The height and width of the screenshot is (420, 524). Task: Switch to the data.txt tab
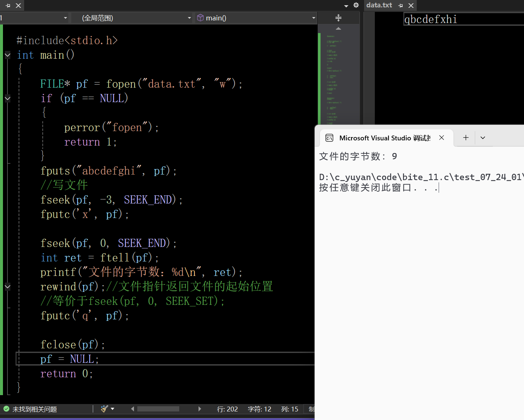(379, 5)
